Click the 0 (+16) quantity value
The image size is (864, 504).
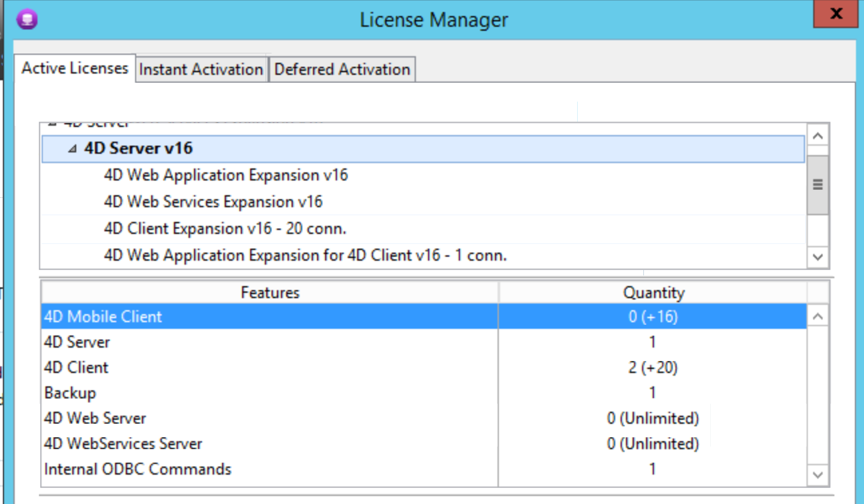pyautogui.click(x=653, y=316)
